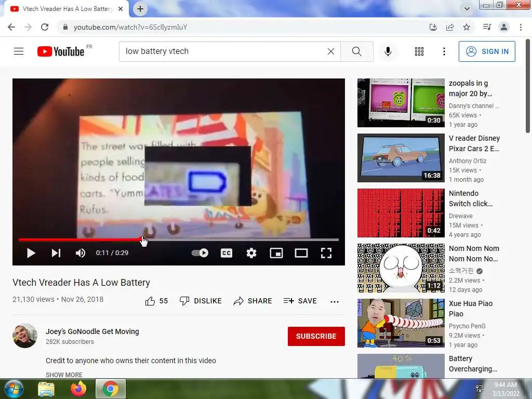Click the page vertical scrollbar
Viewport: 532px width, 399px height.
tap(528, 87)
